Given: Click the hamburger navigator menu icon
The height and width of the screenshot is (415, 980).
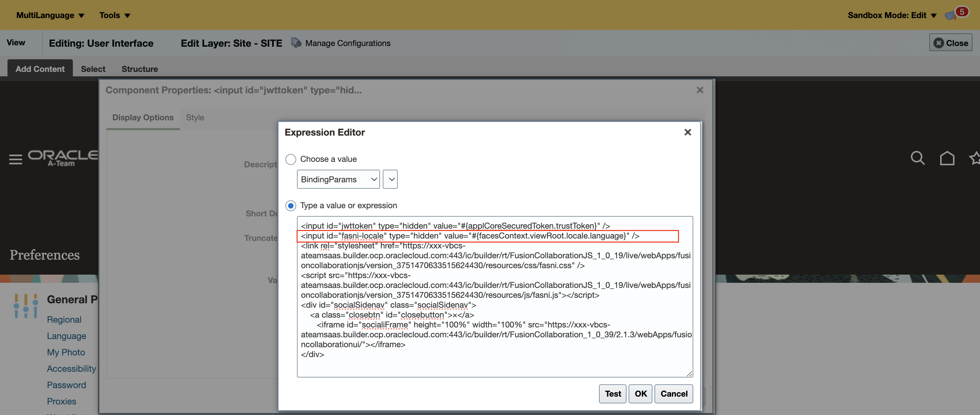Looking at the screenshot, I should click(16, 159).
